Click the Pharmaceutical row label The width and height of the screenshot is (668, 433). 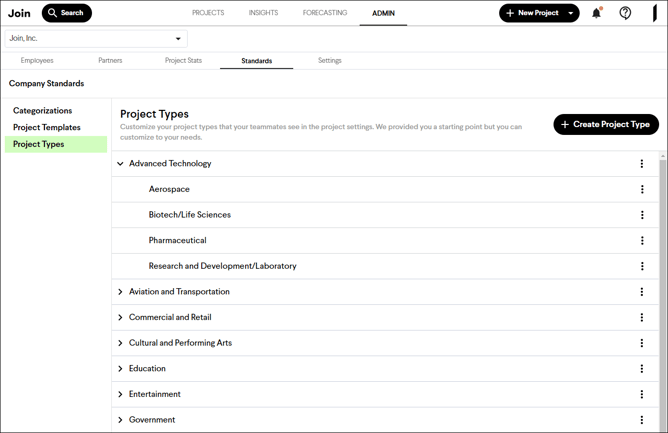[177, 240]
